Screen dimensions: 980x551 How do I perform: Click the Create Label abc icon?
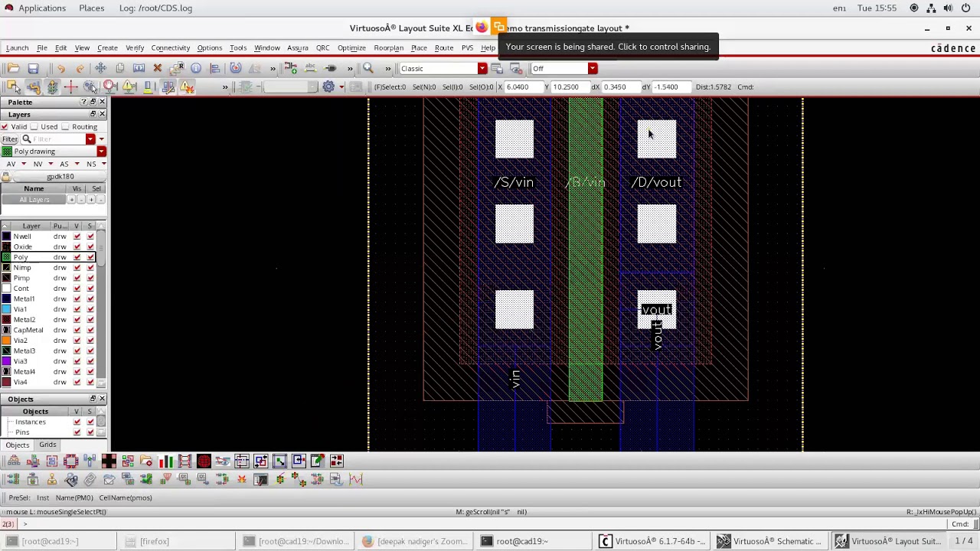coord(310,68)
